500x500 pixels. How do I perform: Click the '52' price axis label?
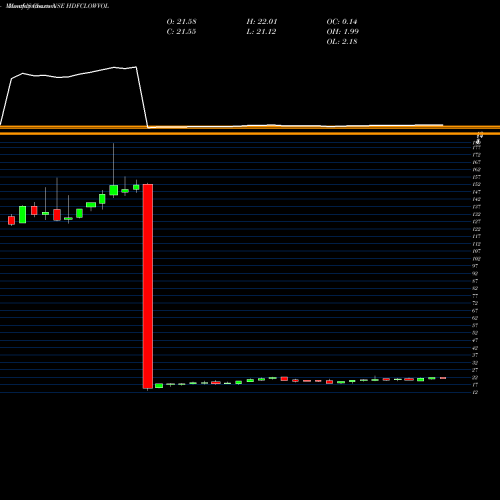(x=475, y=333)
